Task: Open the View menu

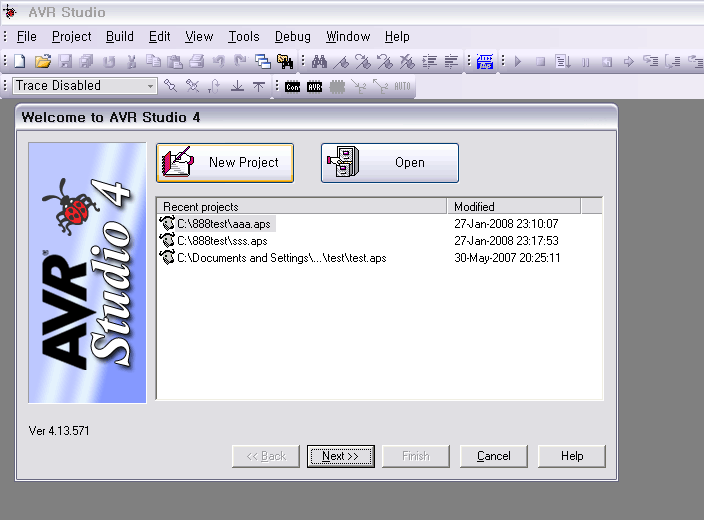Action: click(199, 36)
